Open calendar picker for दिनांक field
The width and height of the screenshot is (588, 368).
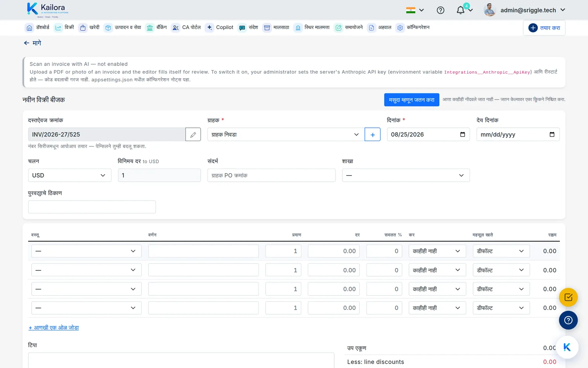462,134
